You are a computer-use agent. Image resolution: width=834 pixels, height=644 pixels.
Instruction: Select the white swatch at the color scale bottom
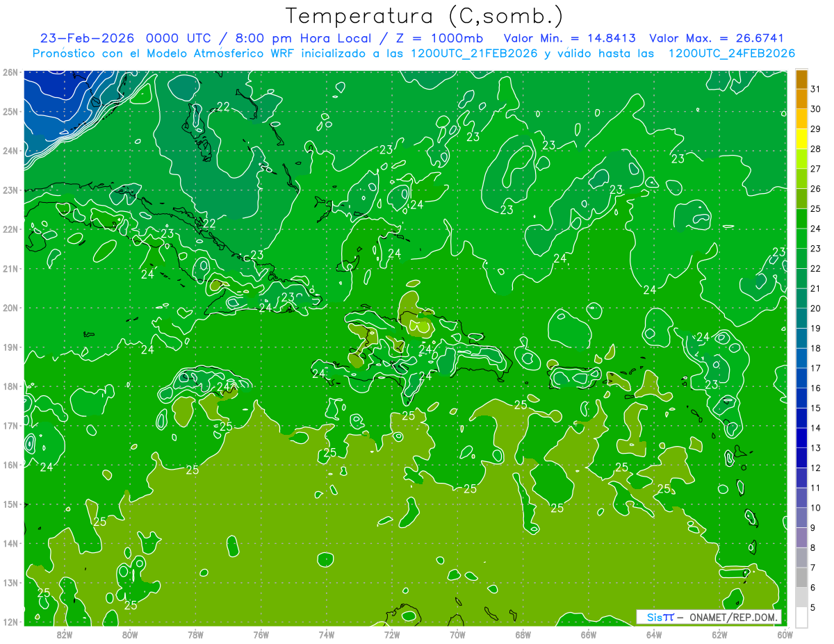[801, 617]
